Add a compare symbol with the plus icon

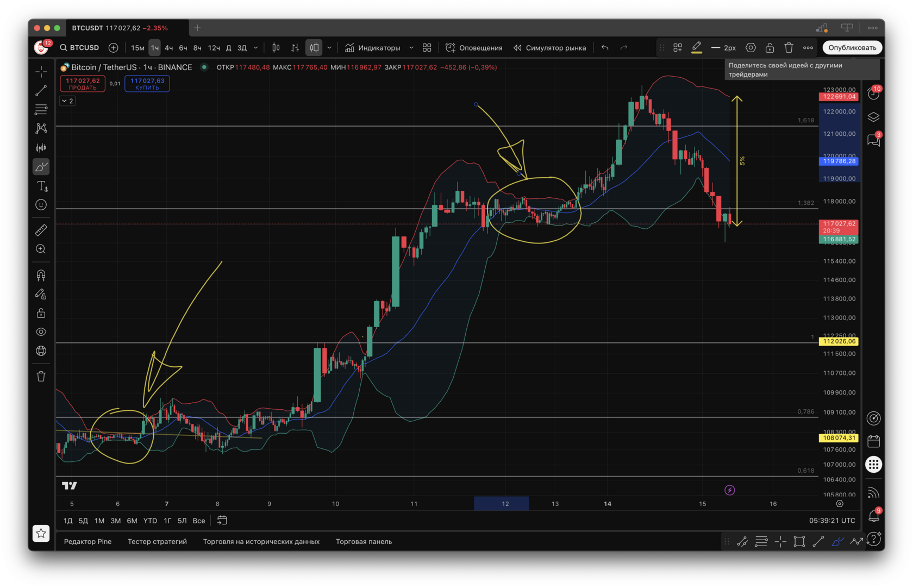tap(113, 48)
